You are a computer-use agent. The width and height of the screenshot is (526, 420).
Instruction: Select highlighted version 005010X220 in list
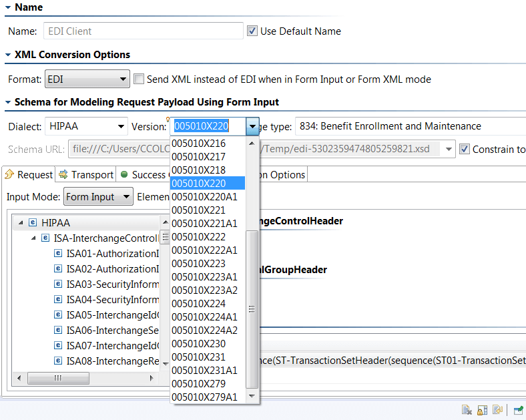(208, 183)
